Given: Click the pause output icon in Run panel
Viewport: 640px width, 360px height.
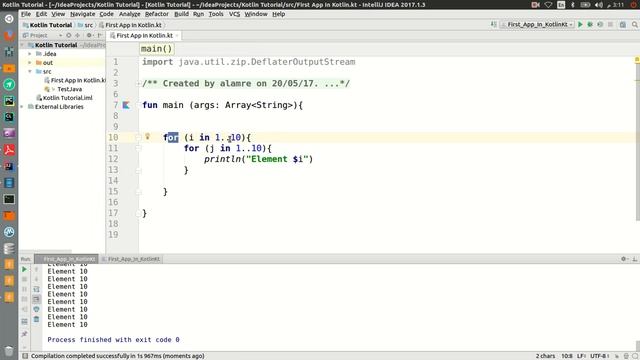Looking at the screenshot, I should pyautogui.click(x=24, y=289).
